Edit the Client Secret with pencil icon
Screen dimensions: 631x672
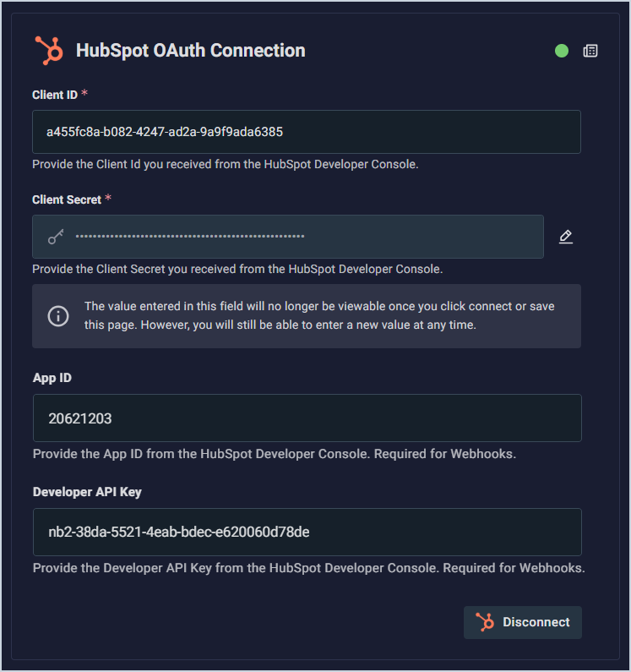tap(566, 237)
